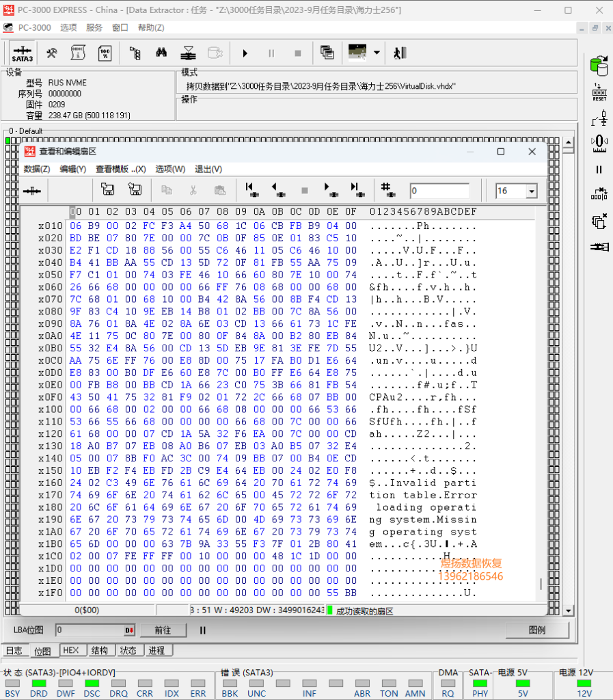Click the bitmap vertical scrollbar down arrow
613x700 pixels.
tap(568, 610)
